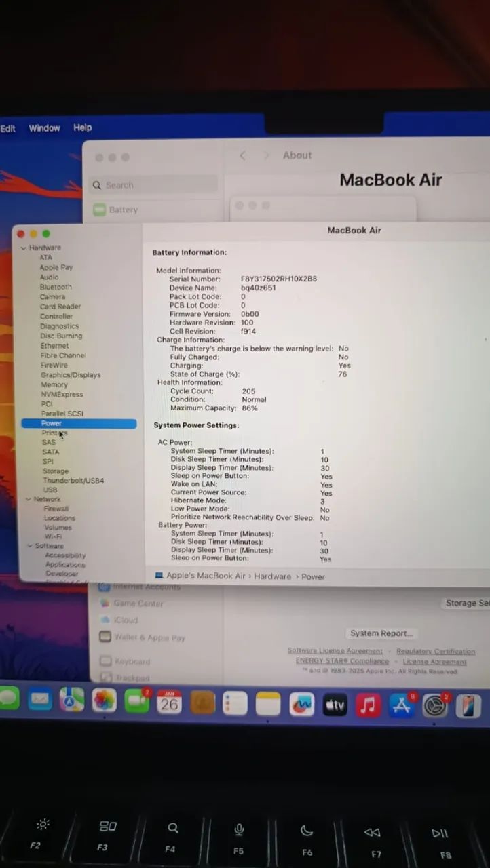490x868 pixels.
Task: Click the serial number F8Y317502RH10X2B8
Action: tap(279, 279)
